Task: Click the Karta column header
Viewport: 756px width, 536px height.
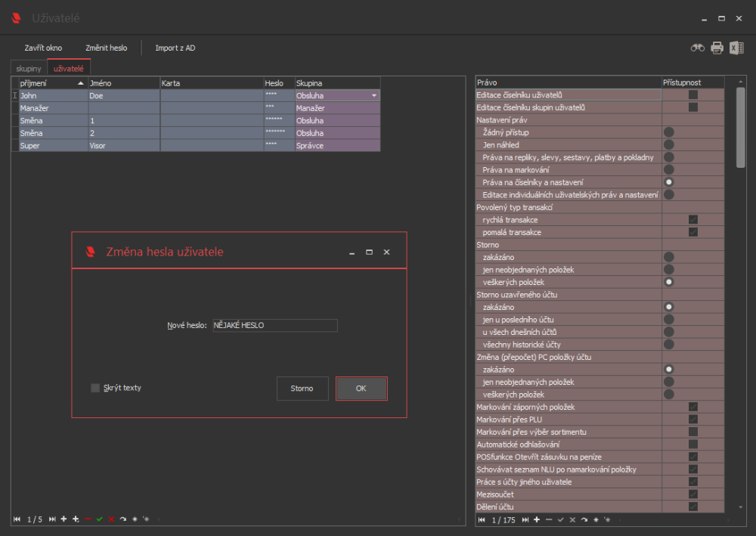Action: [x=212, y=83]
